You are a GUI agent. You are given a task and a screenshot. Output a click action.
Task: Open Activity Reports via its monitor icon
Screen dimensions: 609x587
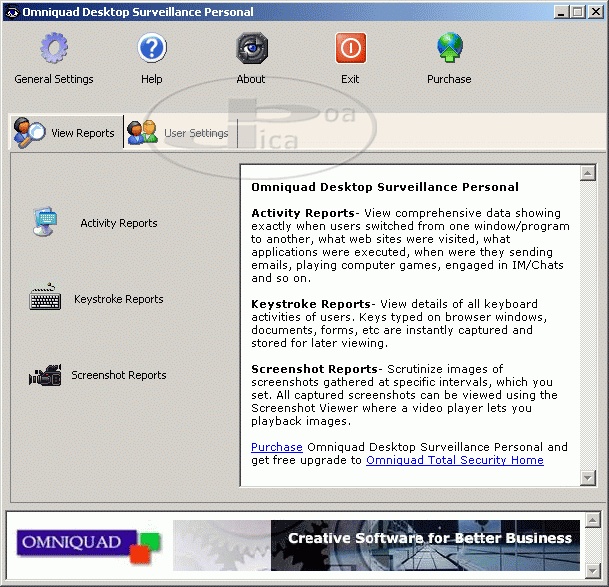[x=46, y=222]
